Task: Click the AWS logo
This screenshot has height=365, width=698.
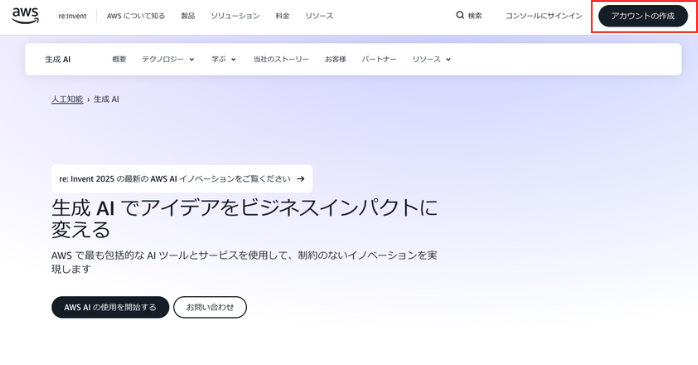Action: click(x=25, y=16)
